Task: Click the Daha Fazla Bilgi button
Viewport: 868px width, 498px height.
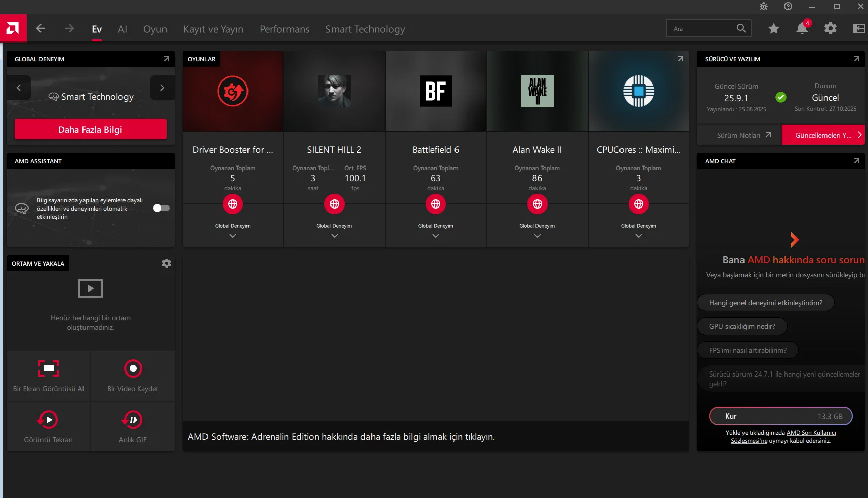Action: [91, 129]
